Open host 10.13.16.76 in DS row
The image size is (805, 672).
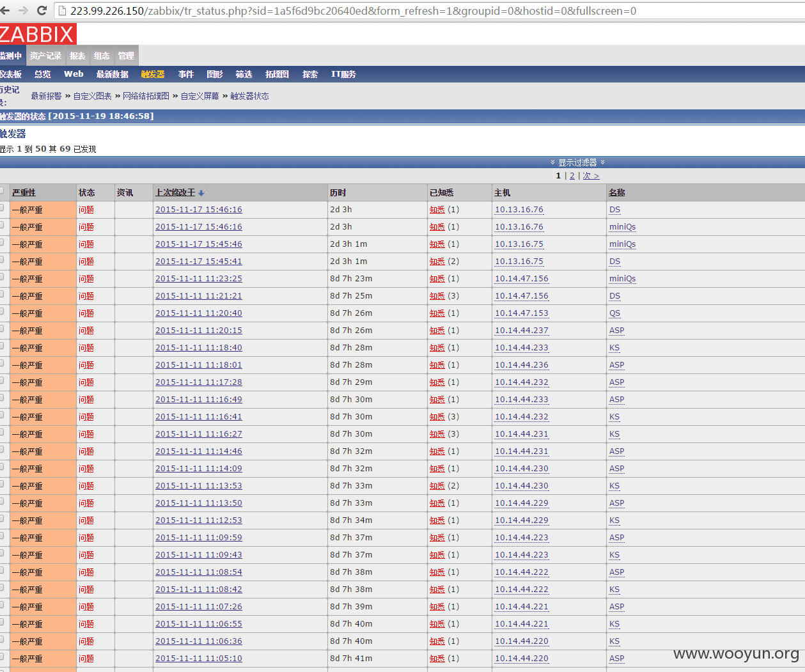coord(519,210)
